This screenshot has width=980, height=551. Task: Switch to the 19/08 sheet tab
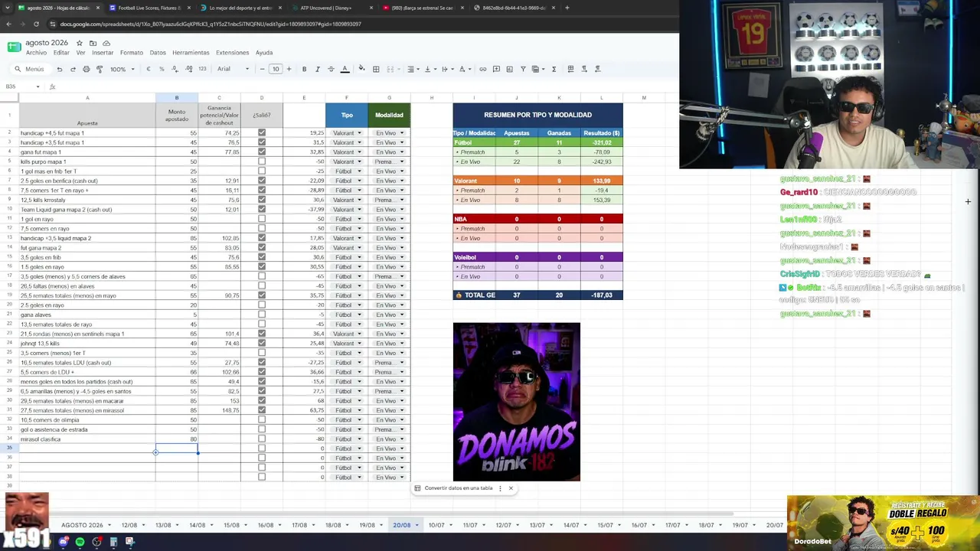click(x=367, y=525)
